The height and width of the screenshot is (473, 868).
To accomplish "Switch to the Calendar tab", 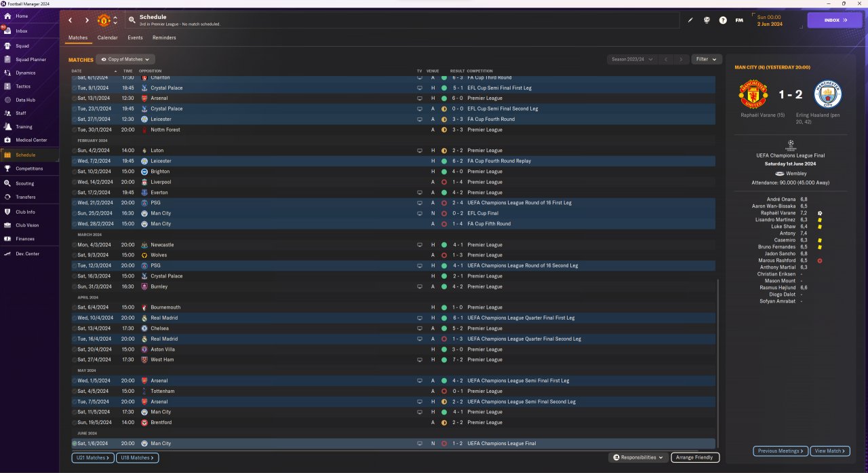I will click(x=107, y=38).
